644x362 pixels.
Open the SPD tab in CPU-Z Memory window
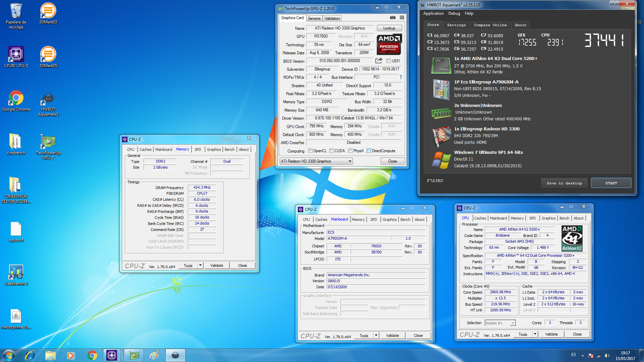pos(198,149)
